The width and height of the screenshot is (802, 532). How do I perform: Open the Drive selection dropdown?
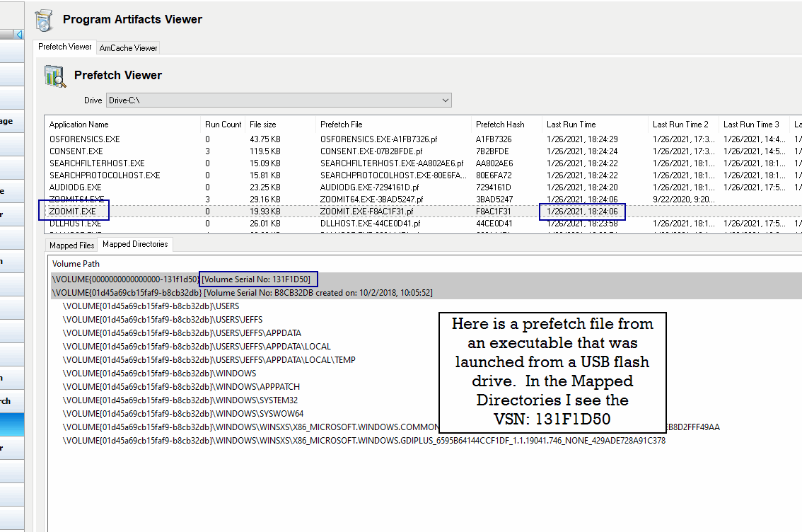coord(279,100)
